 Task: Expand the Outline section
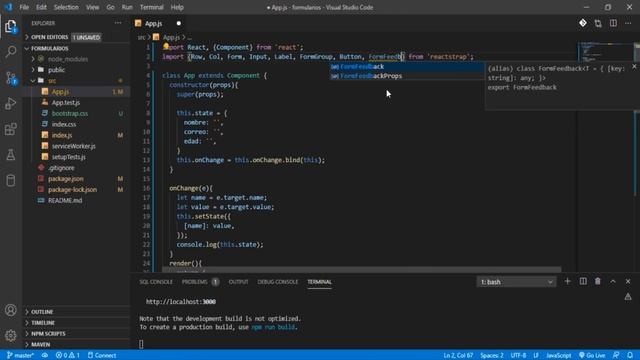(76, 312)
